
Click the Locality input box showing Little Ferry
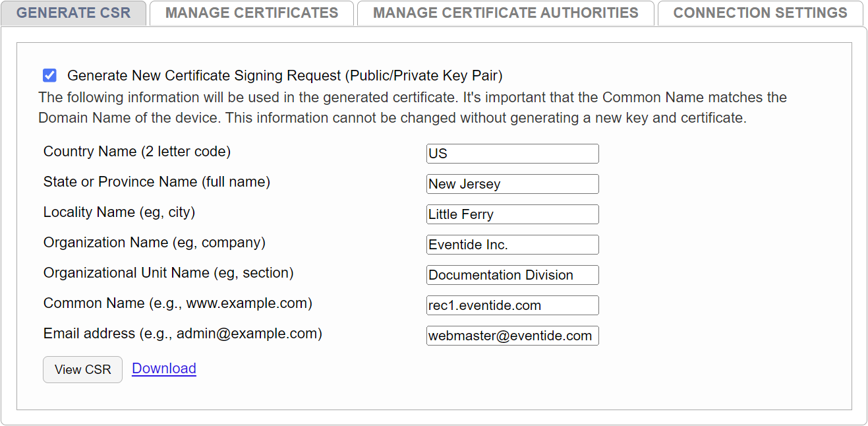tap(512, 214)
